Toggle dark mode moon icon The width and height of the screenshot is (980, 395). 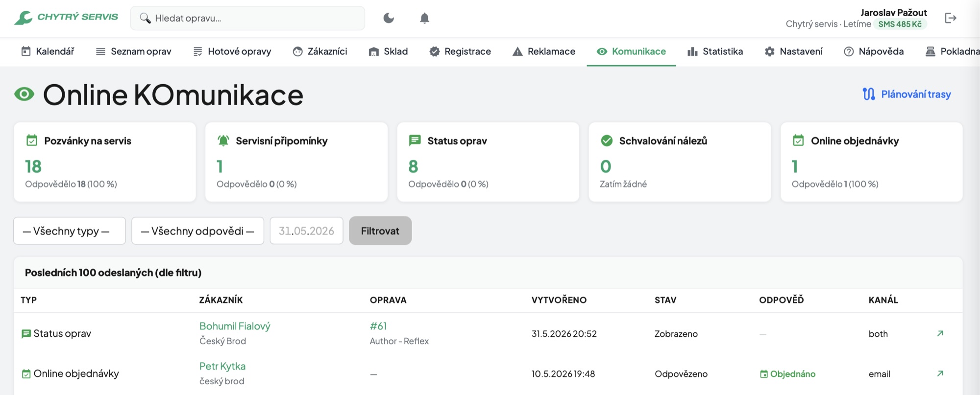pos(389,18)
